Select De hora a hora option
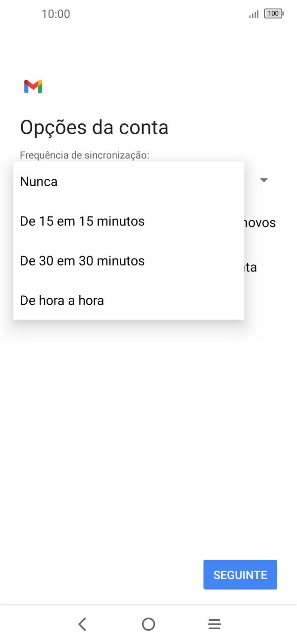Image resolution: width=297 pixels, height=644 pixels. tap(61, 300)
